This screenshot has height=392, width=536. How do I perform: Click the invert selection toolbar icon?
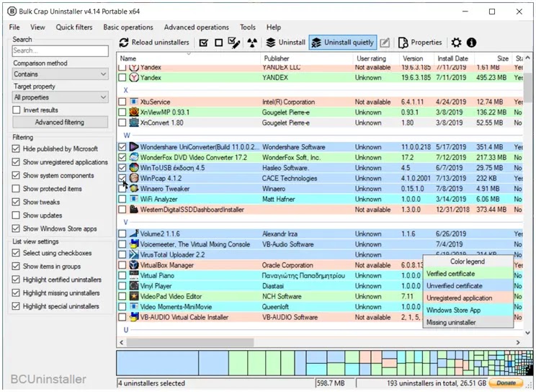tap(234, 43)
